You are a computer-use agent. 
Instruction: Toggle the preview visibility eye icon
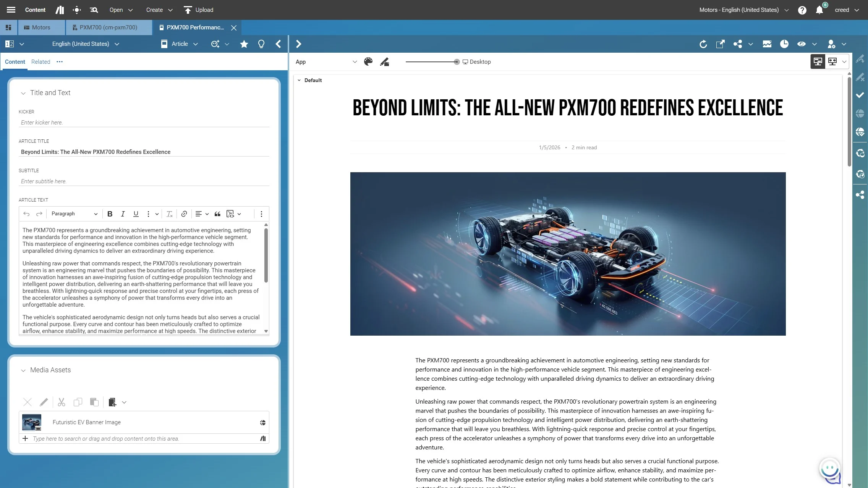[x=801, y=44]
